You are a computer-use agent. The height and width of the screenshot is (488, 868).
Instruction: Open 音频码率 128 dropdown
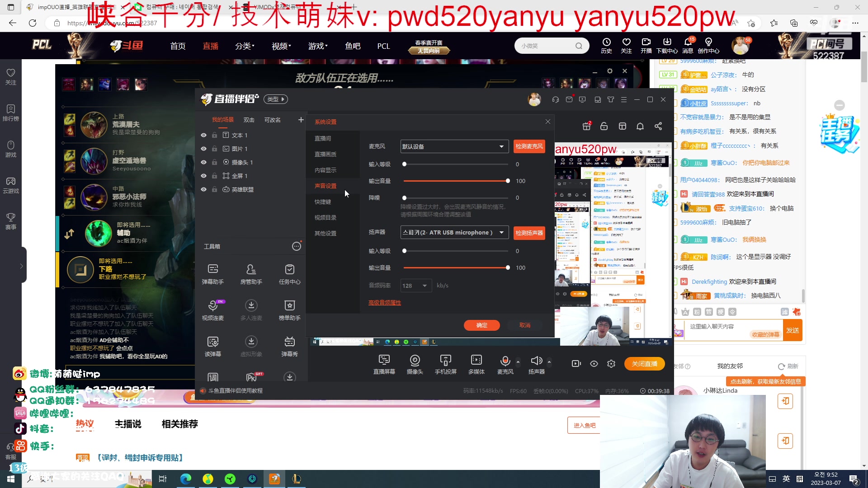coord(416,286)
